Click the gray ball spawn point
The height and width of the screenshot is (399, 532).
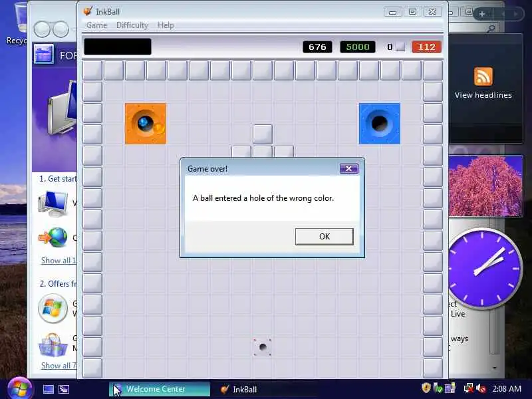262,346
